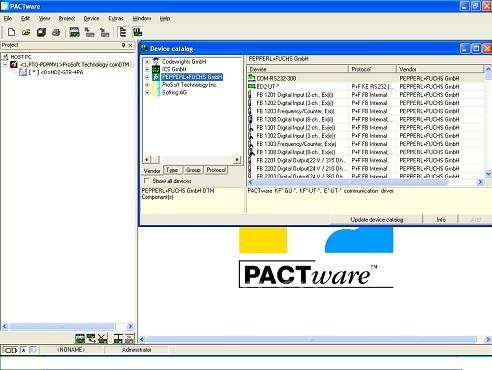Click the green device board toolbar icon

tap(74, 32)
